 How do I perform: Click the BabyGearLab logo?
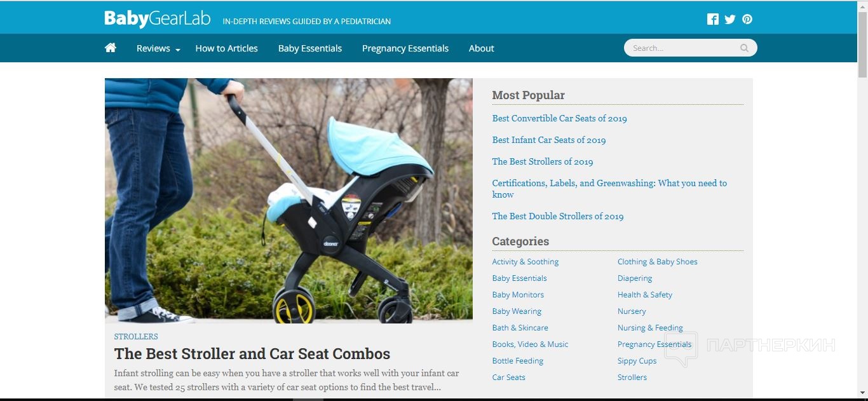[158, 18]
